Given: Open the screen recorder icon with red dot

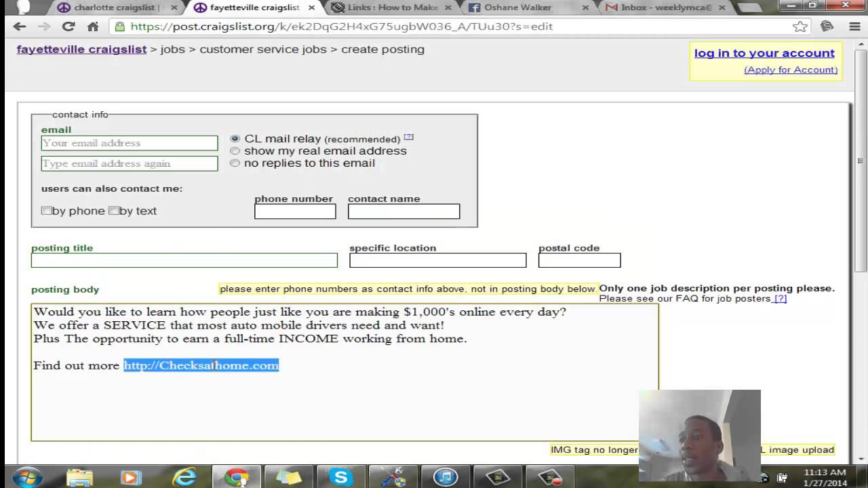Looking at the screenshot, I should click(x=550, y=477).
